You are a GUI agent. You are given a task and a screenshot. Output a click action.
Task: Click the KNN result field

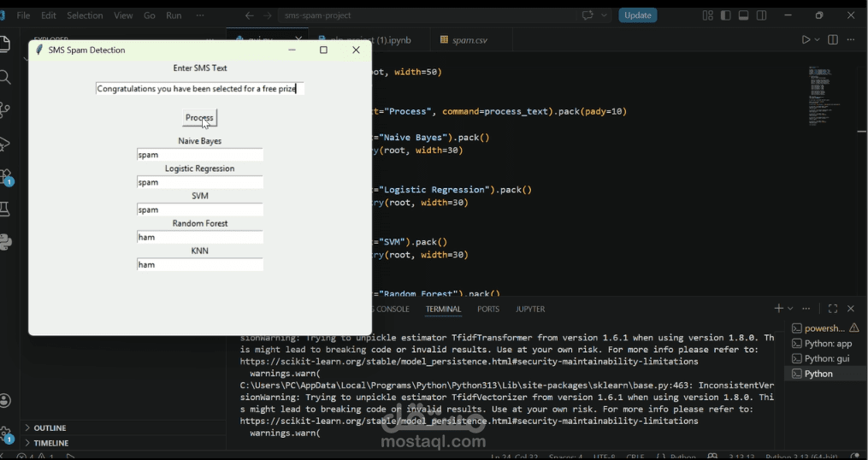click(x=200, y=264)
